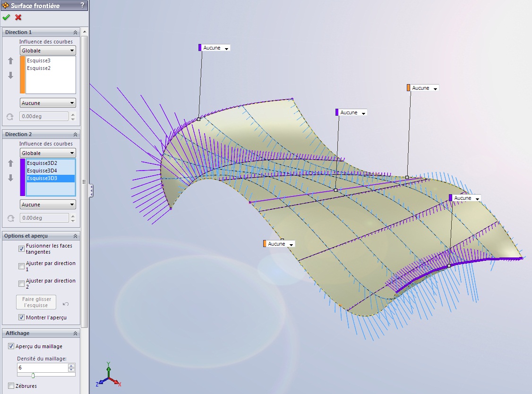Confirm the boundary surface with green checkmark
This screenshot has height=394, width=532.
[x=6, y=17]
